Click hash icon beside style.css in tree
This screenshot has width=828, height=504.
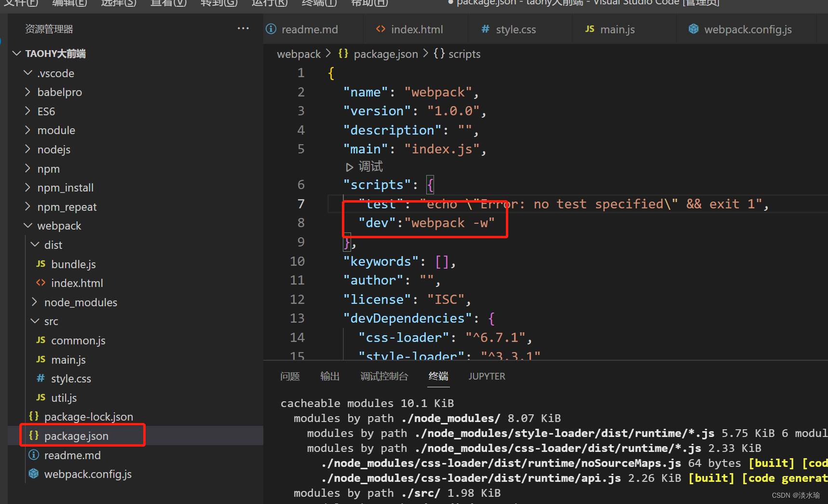(x=41, y=378)
